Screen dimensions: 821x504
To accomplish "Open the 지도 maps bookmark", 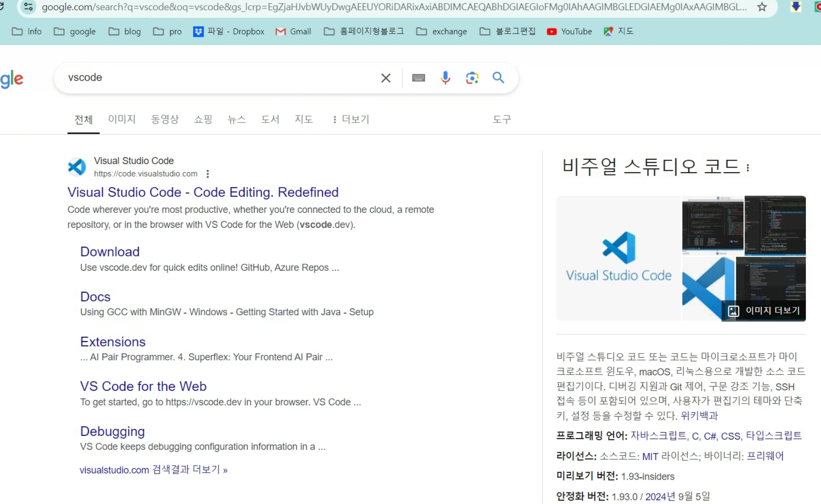I will coord(618,31).
